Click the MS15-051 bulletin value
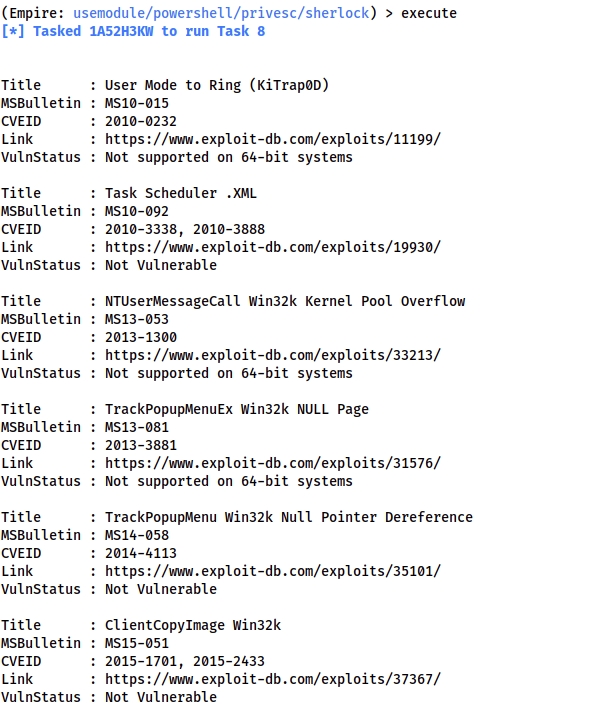601x708 pixels. tap(137, 643)
